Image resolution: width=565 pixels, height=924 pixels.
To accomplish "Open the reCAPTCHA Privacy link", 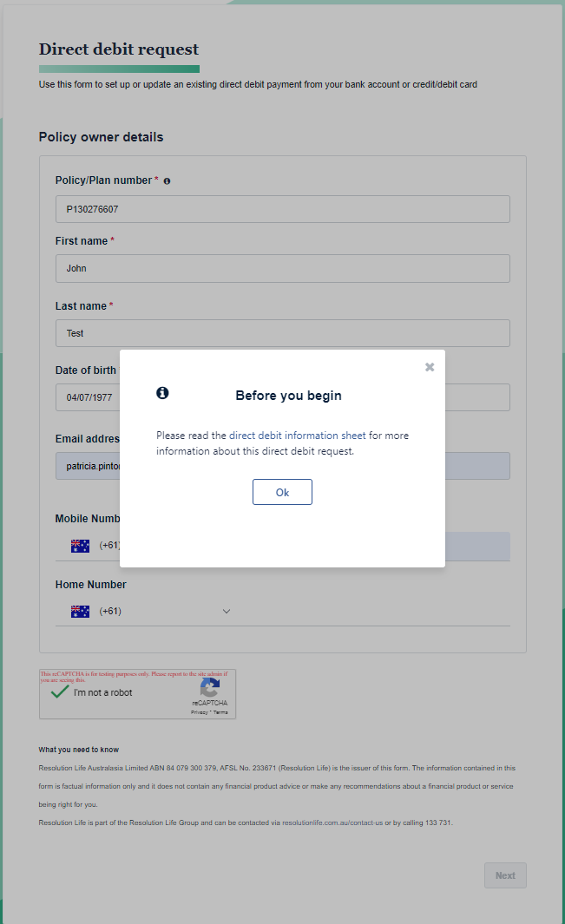I will pos(199,712).
